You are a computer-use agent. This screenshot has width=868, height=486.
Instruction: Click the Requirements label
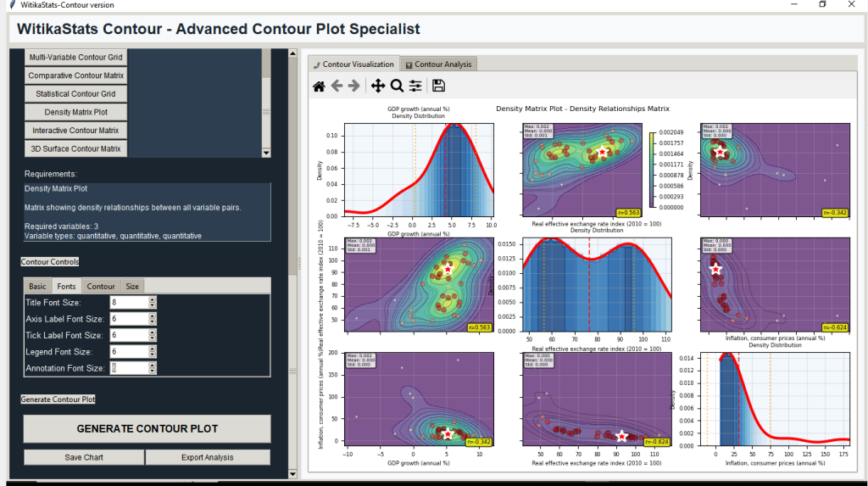coord(50,174)
